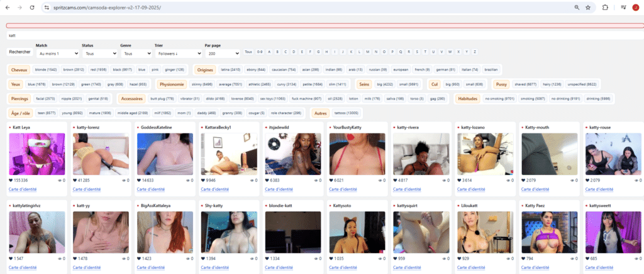Toggle the green (1740) eyes filter

coord(91,84)
